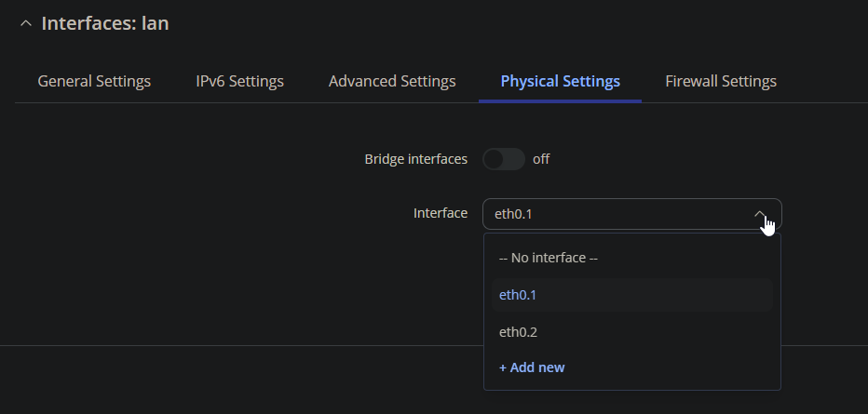This screenshot has height=414, width=868.
Task: Enable the Bridge interfaces switch
Action: click(x=504, y=159)
